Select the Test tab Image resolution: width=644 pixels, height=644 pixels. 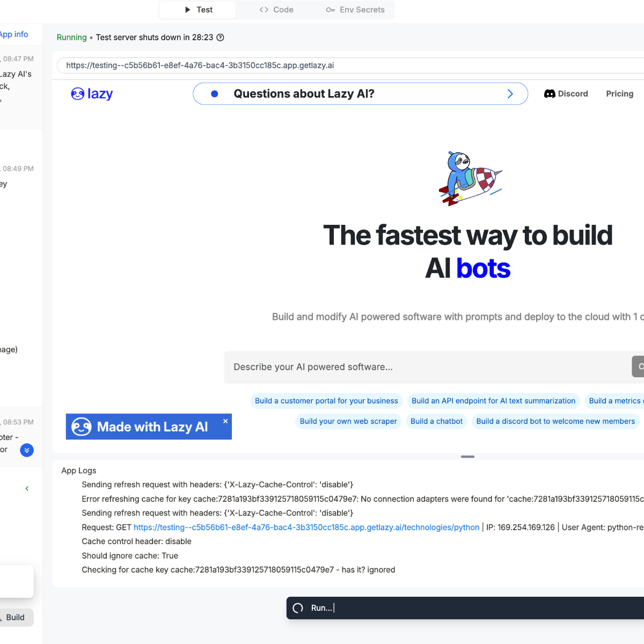point(198,10)
